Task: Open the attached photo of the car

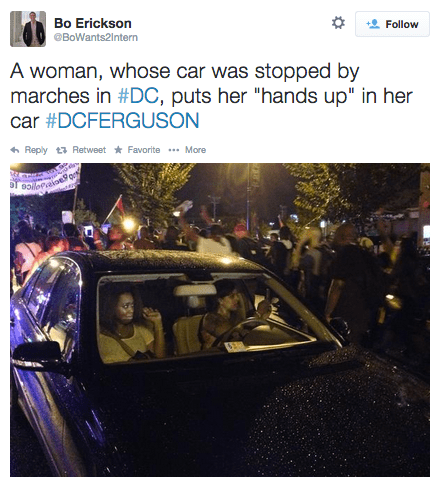Action: 220,320
